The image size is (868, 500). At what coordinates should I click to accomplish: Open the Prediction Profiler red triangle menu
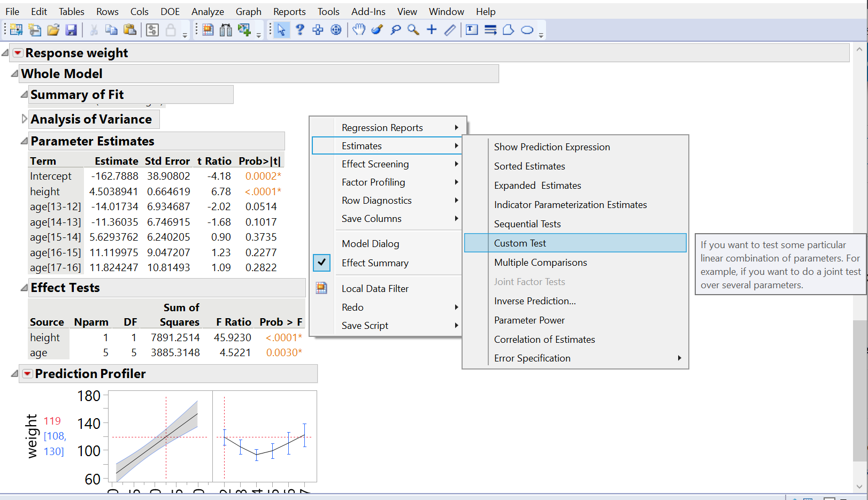click(27, 373)
